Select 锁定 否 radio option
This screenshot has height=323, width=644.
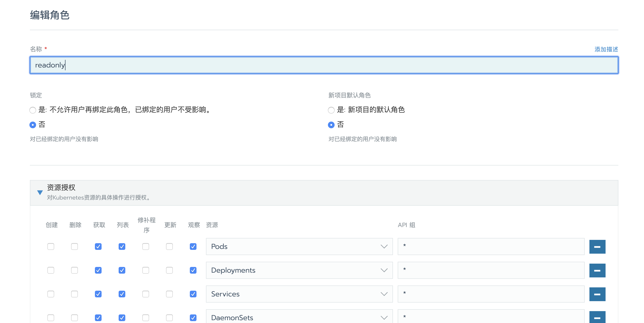point(33,125)
